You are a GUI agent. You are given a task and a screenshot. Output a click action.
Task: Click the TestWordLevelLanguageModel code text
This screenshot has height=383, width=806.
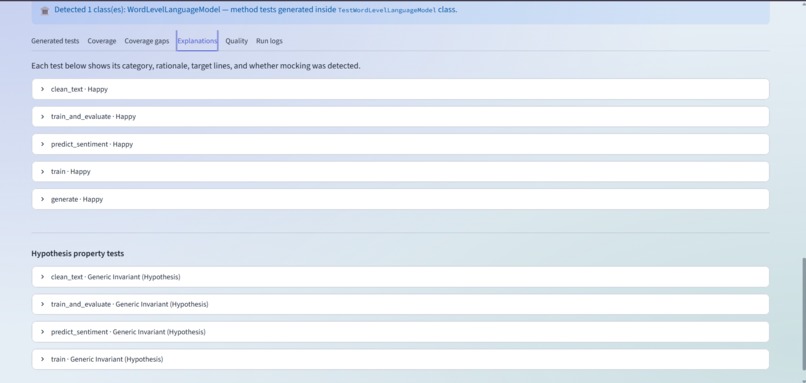(387, 10)
